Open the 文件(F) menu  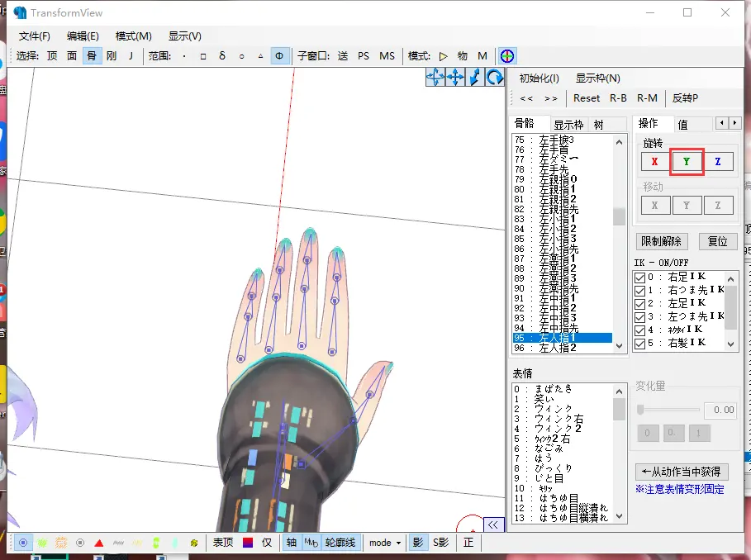(34, 36)
